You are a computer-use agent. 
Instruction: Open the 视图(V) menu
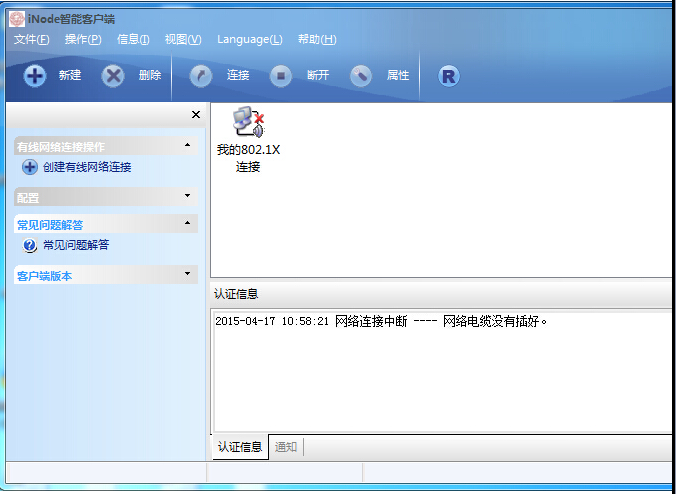point(183,40)
